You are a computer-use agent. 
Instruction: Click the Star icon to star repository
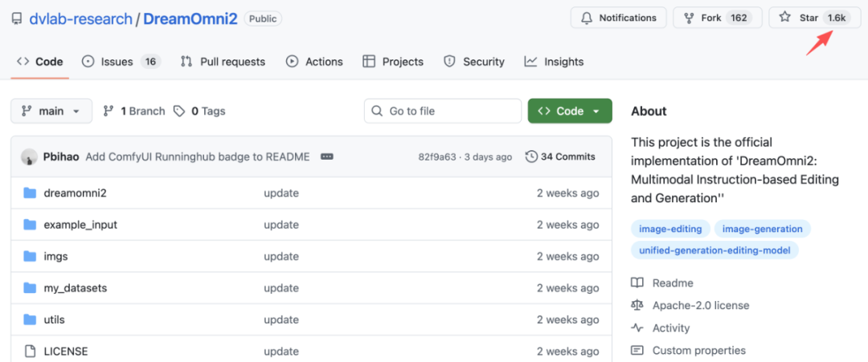785,18
